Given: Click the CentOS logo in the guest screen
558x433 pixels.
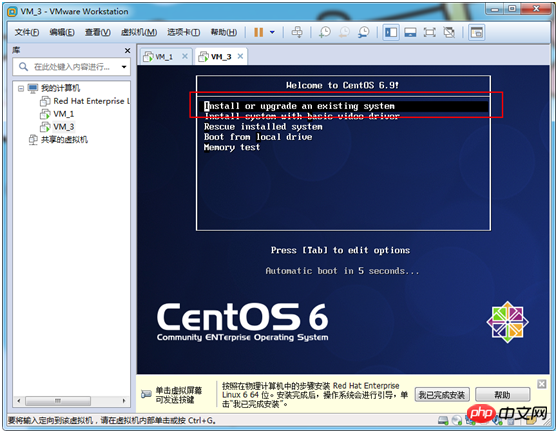Looking at the screenshot, I should 507,322.
